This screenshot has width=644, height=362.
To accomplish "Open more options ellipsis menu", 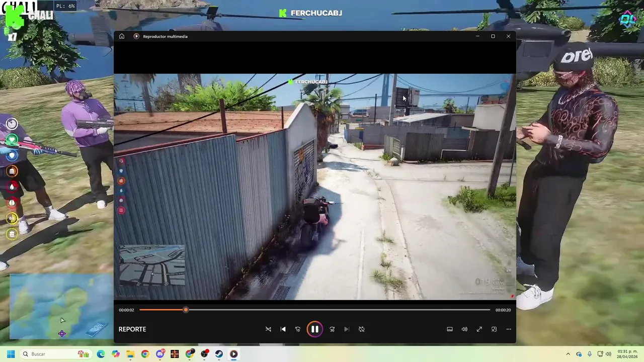I will tap(509, 329).
